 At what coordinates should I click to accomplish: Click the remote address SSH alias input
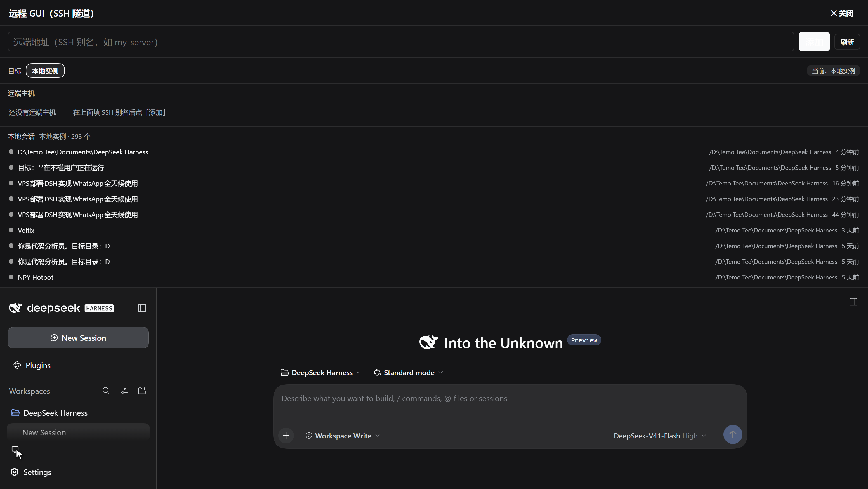[x=401, y=42]
